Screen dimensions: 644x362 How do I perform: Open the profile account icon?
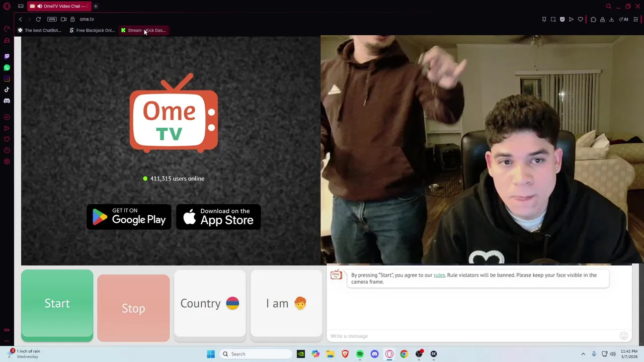[x=602, y=19]
